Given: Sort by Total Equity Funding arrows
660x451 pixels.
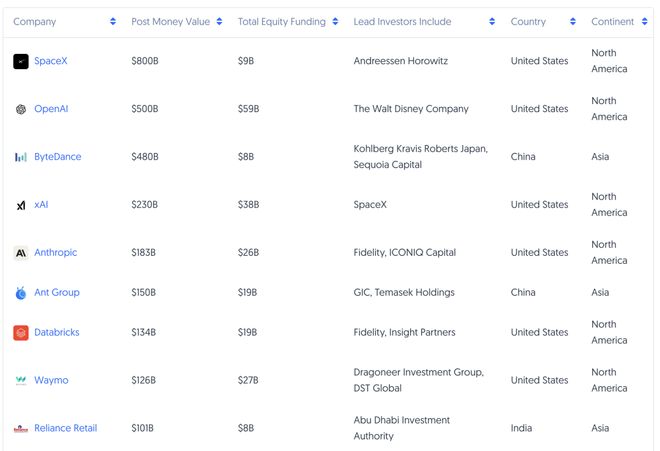Looking at the screenshot, I should click(x=335, y=22).
